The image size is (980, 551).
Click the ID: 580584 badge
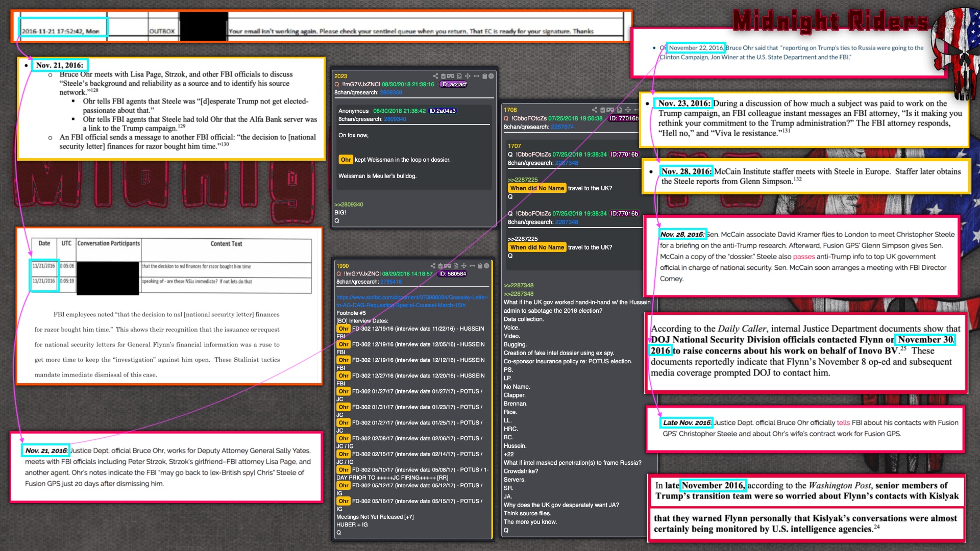click(x=452, y=273)
